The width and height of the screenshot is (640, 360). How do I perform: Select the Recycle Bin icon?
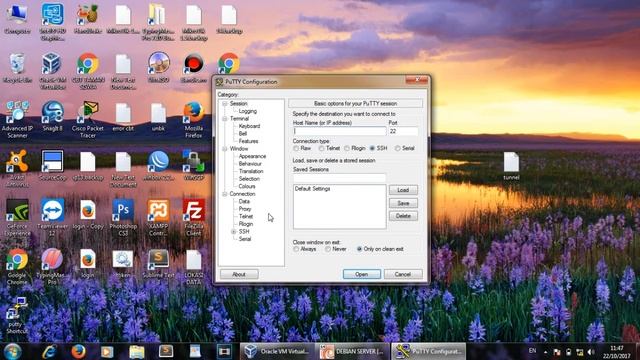pos(17,68)
